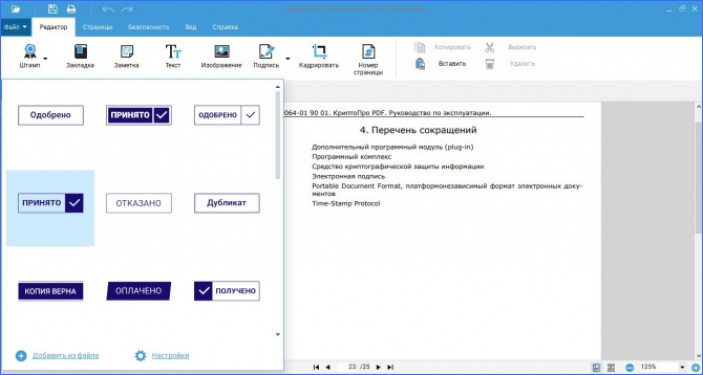
Task: Click the stamp panel scroll down arrow
Action: pyautogui.click(x=278, y=335)
